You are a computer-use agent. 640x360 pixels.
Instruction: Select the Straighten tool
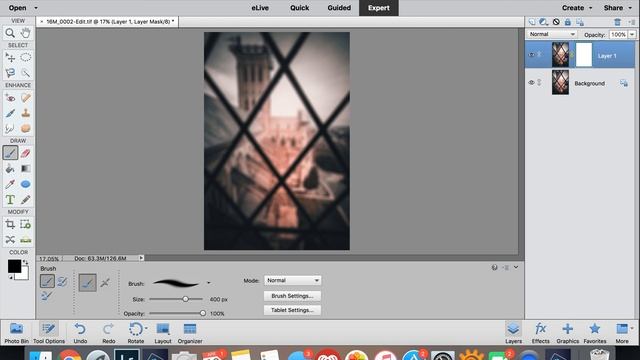pyautogui.click(x=26, y=240)
